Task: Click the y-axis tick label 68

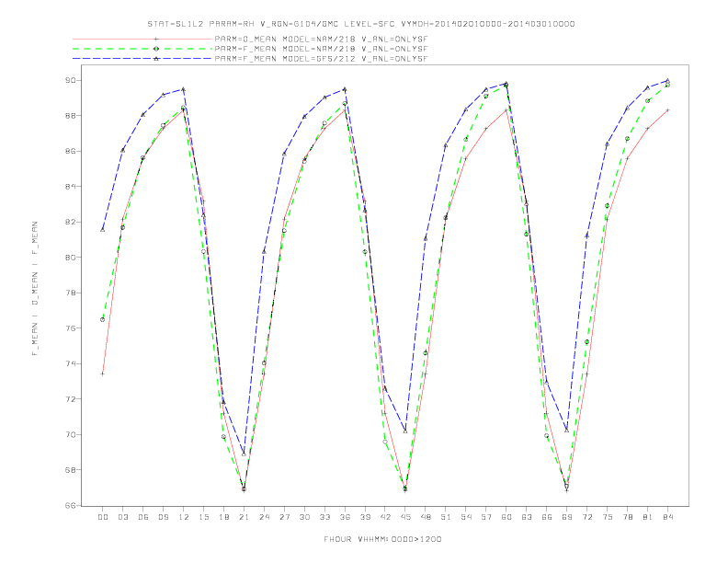Action: [x=70, y=470]
